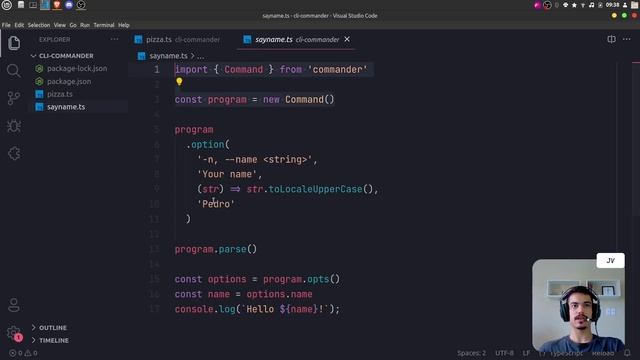The image size is (640, 360).
Task: Switch to the OBS Studio taskbar icon
Action: coord(81,5)
